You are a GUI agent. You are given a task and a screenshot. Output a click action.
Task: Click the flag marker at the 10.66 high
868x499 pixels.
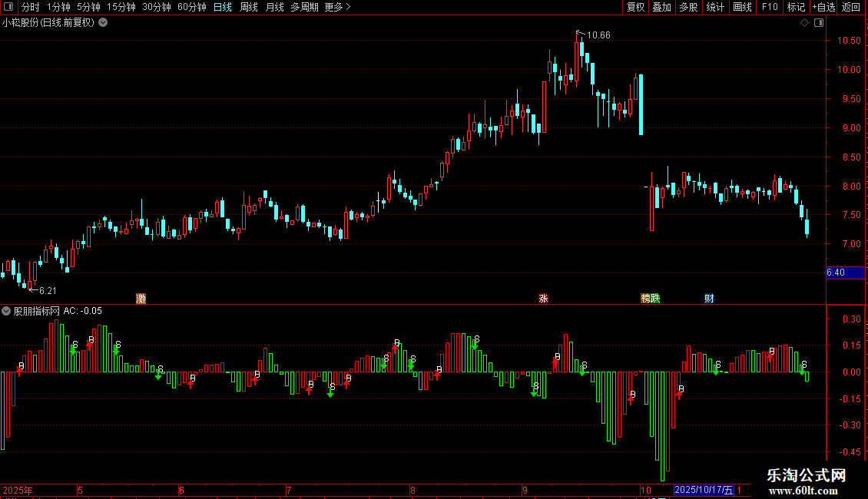(x=580, y=34)
